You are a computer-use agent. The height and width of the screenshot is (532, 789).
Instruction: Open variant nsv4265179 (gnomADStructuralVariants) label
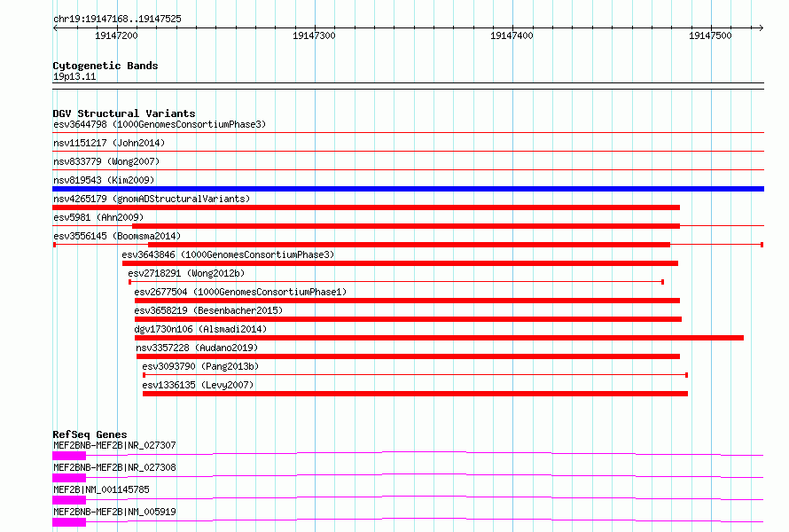pyautogui.click(x=152, y=199)
